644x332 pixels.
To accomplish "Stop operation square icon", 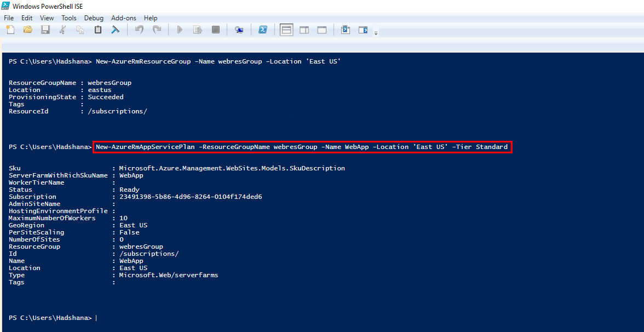I will pos(216,30).
